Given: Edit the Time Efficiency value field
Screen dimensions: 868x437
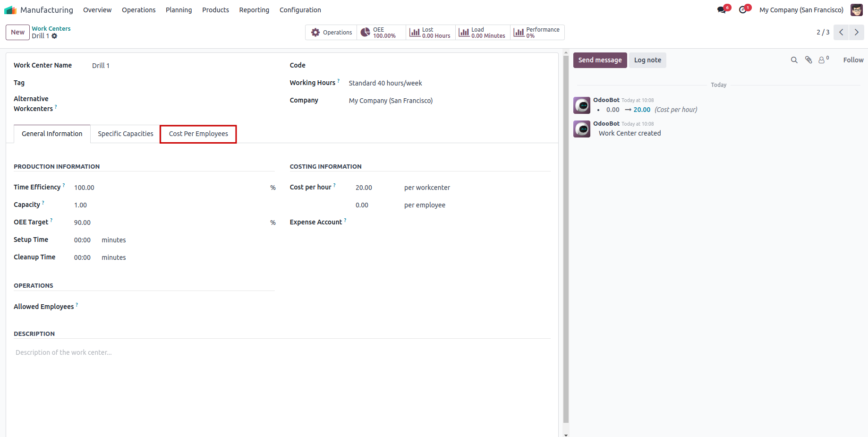Looking at the screenshot, I should click(170, 188).
